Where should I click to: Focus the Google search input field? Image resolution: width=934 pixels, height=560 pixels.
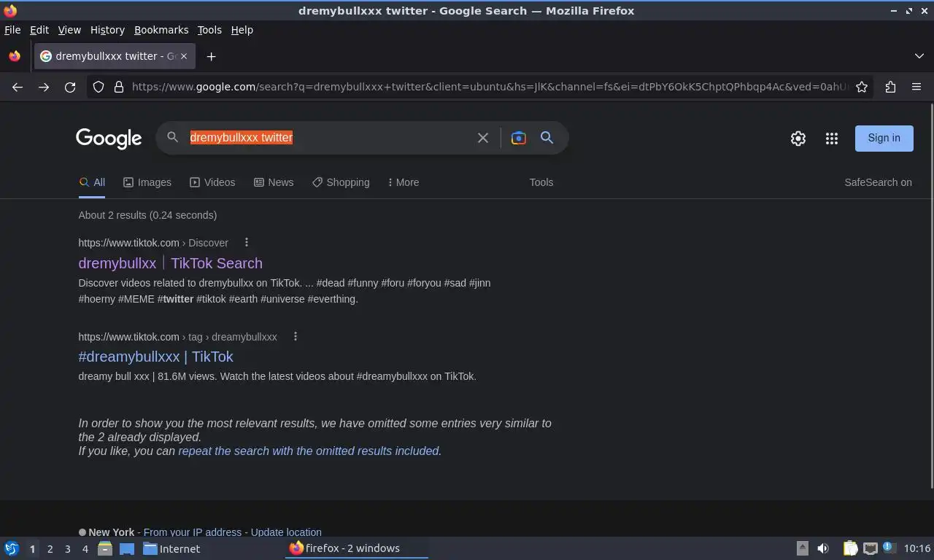pyautogui.click(x=328, y=138)
